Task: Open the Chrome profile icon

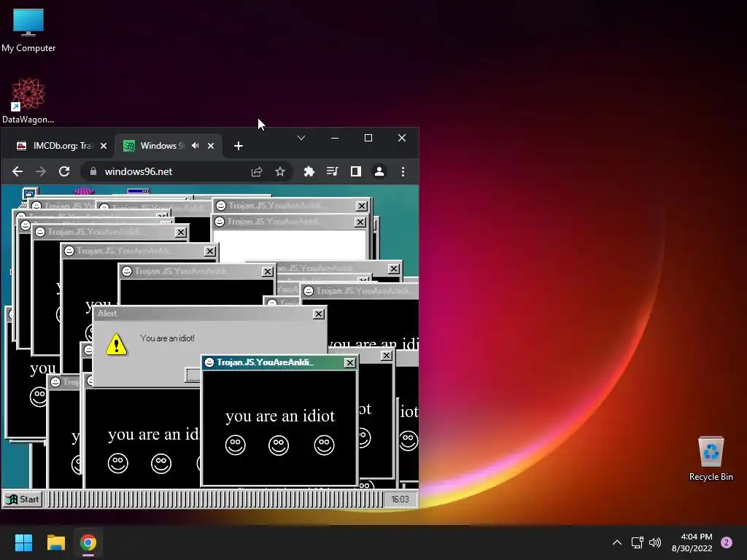Action: tap(379, 171)
